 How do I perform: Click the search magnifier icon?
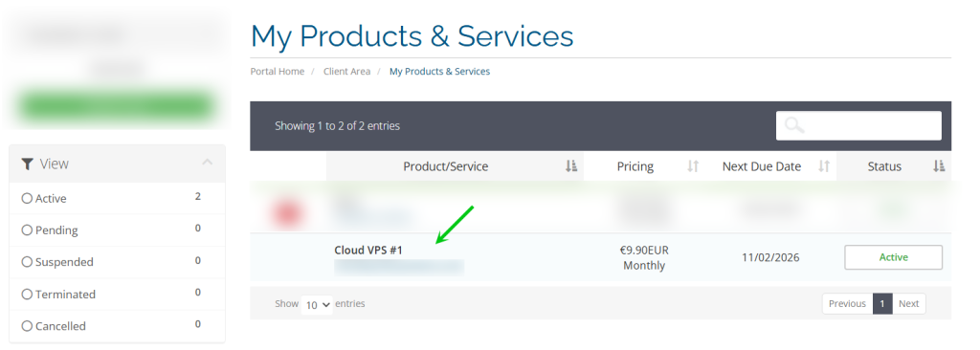point(794,125)
